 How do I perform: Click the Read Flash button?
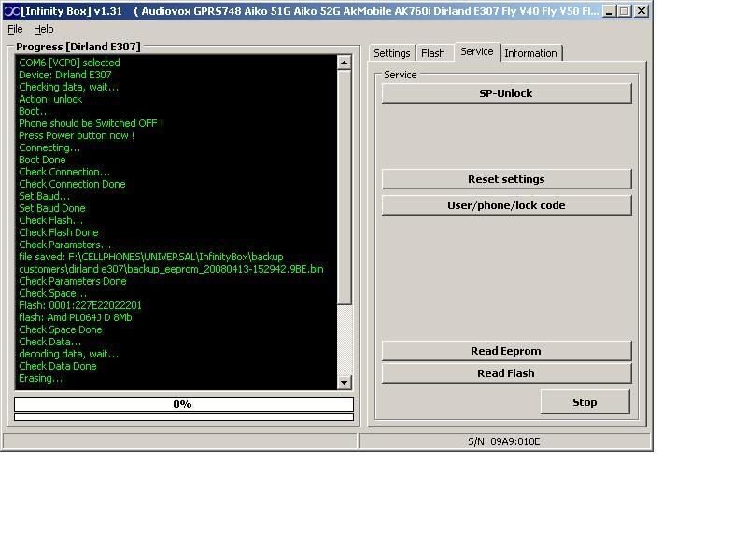click(x=506, y=373)
